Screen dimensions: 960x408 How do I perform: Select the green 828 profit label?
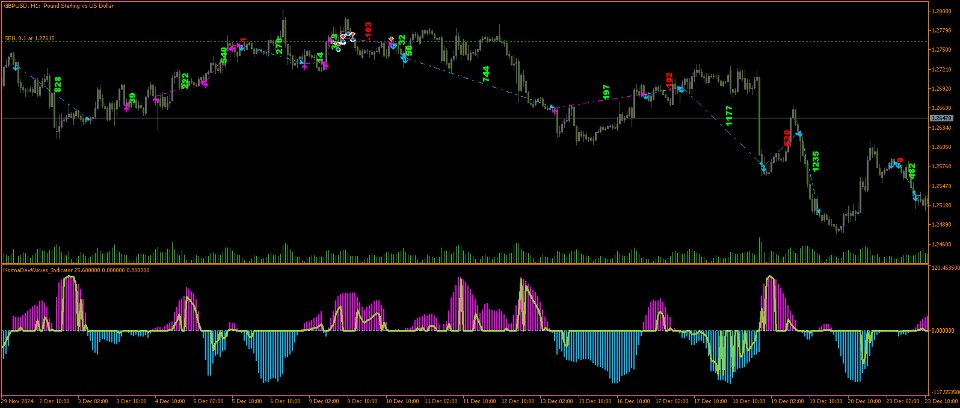coord(58,85)
